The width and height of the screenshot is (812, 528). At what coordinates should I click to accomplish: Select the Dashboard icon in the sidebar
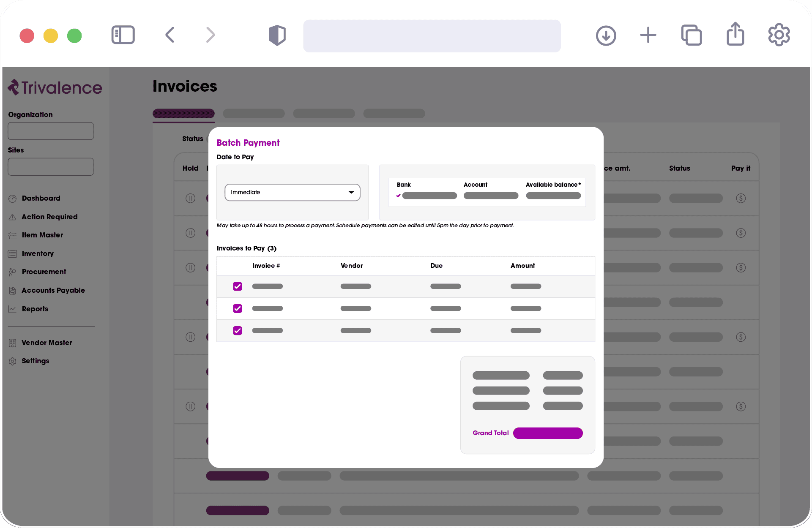tap(13, 198)
